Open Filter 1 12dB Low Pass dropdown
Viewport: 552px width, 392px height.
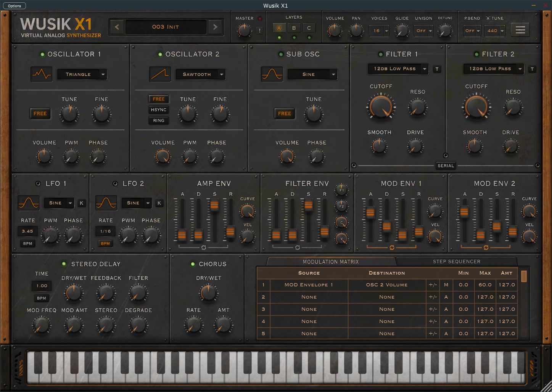pos(399,69)
